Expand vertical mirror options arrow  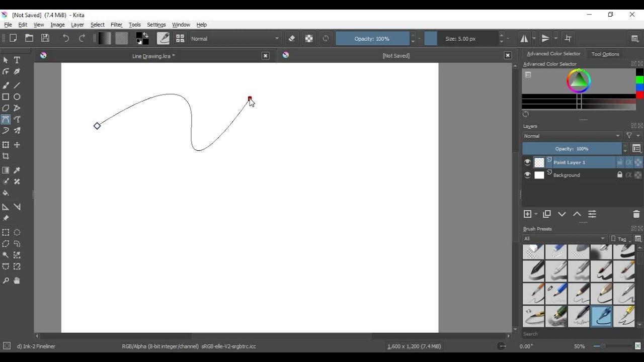point(556,38)
